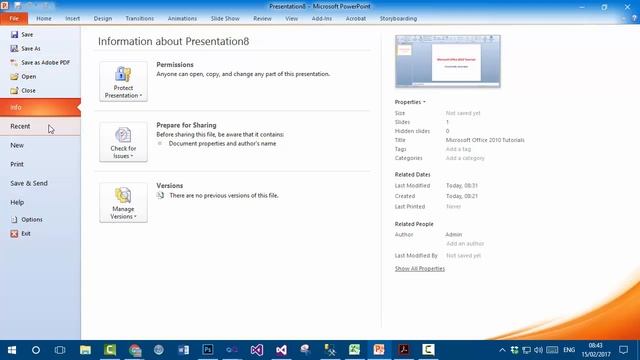Open the Protect Presentation dropdown
Viewport: 640px width, 360px height.
tap(123, 82)
